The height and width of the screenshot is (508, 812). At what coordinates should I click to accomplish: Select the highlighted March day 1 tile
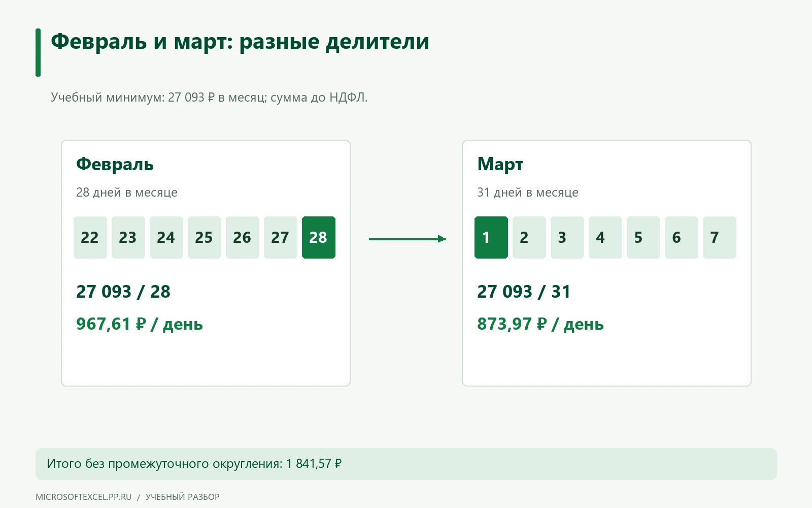click(x=491, y=237)
